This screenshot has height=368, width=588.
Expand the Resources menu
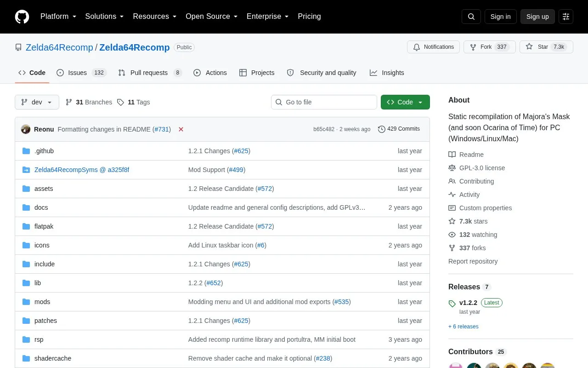click(x=155, y=17)
